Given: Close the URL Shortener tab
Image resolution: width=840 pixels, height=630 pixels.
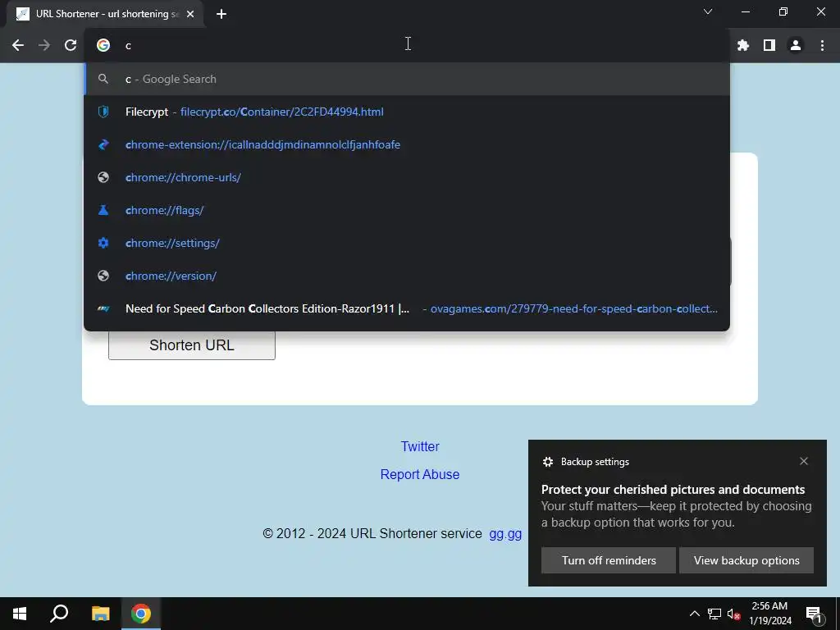Looking at the screenshot, I should (x=190, y=14).
